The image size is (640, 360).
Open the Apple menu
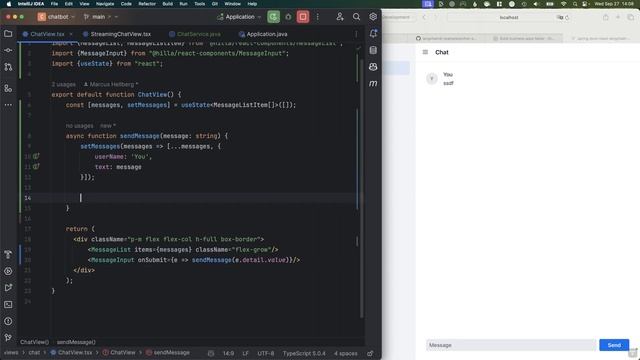coord(9,4)
